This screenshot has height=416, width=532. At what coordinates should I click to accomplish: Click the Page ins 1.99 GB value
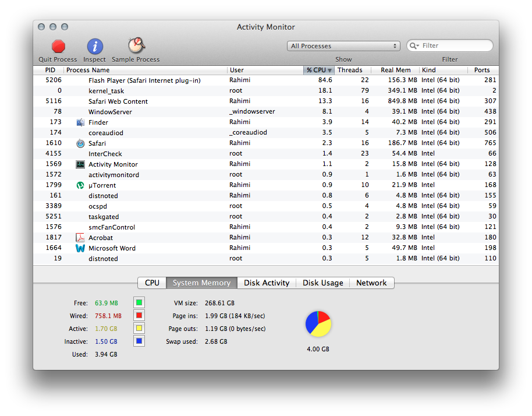pyautogui.click(x=235, y=316)
